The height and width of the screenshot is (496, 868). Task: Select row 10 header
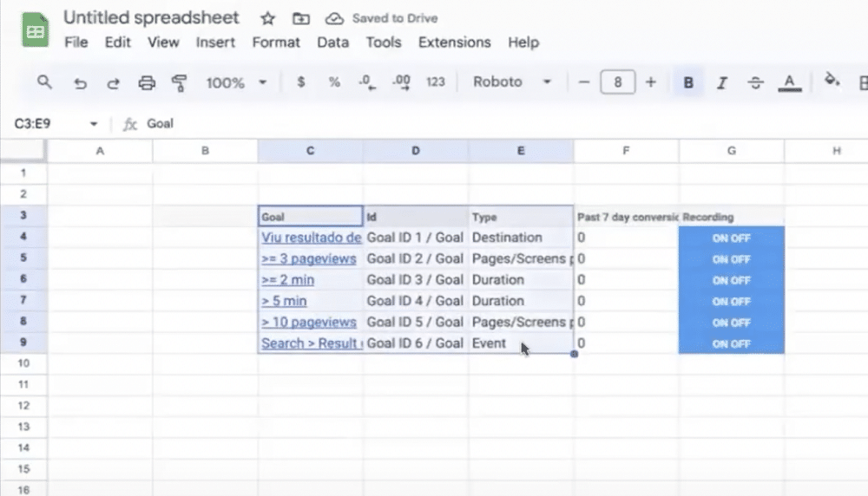tap(23, 363)
